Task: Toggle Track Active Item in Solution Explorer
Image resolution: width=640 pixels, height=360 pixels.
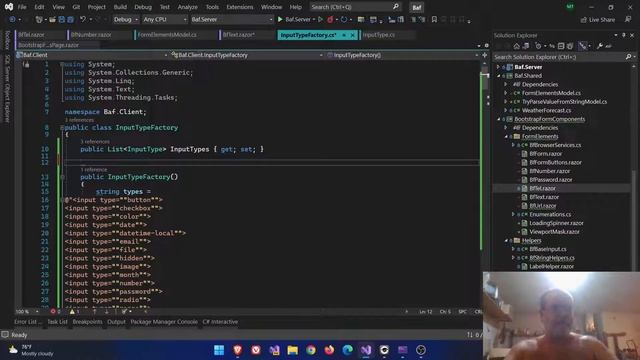Action: 583,46
